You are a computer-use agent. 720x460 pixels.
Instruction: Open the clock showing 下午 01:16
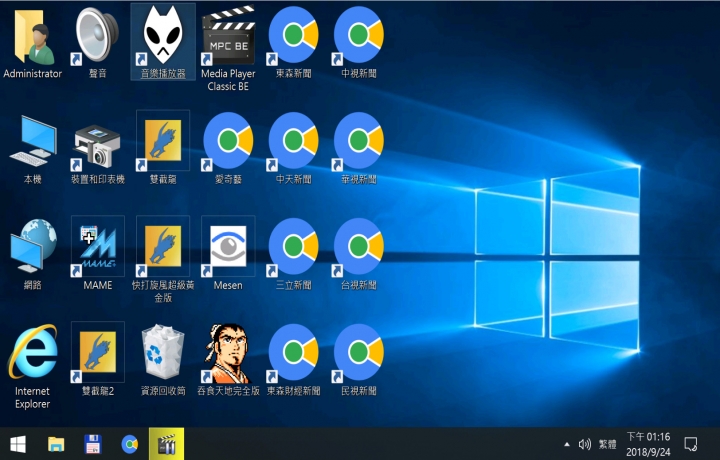(648, 444)
